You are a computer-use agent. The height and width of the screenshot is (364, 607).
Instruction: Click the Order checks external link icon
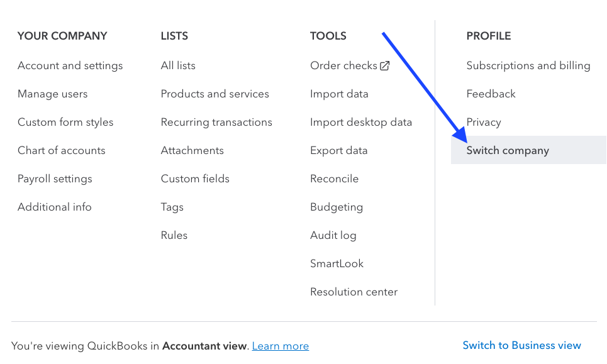click(385, 65)
